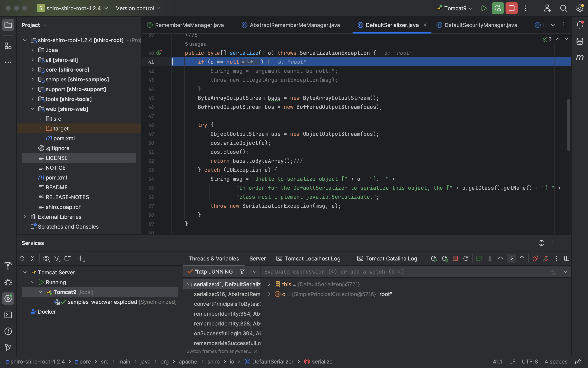
Task: Open the Debug bug tool window
Action: pyautogui.click(x=8, y=282)
